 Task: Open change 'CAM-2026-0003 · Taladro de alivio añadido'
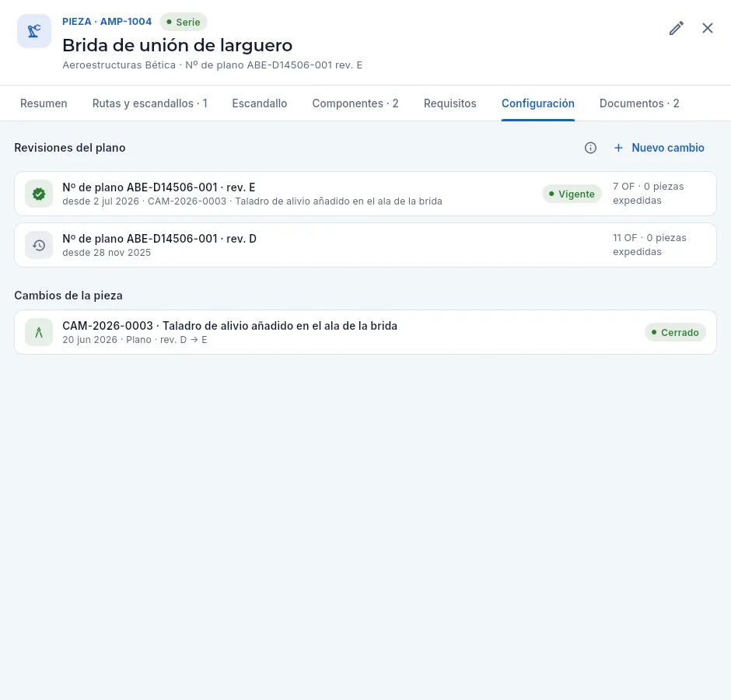point(365,333)
